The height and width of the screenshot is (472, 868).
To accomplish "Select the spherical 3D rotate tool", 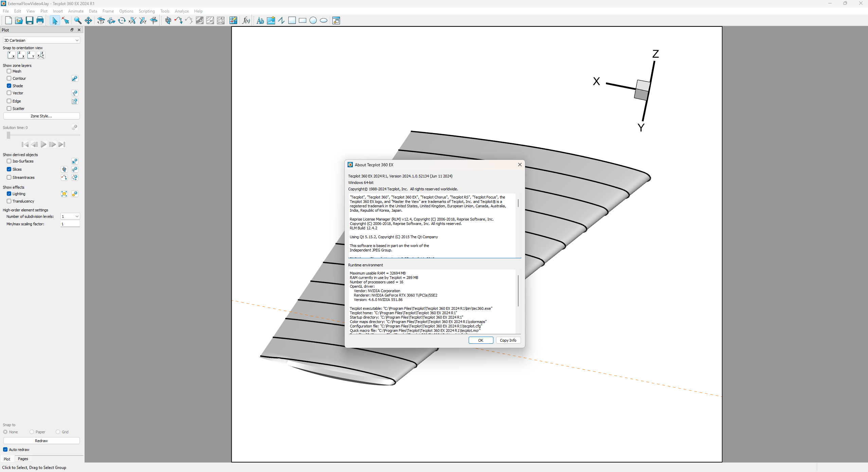I will pyautogui.click(x=101, y=20).
